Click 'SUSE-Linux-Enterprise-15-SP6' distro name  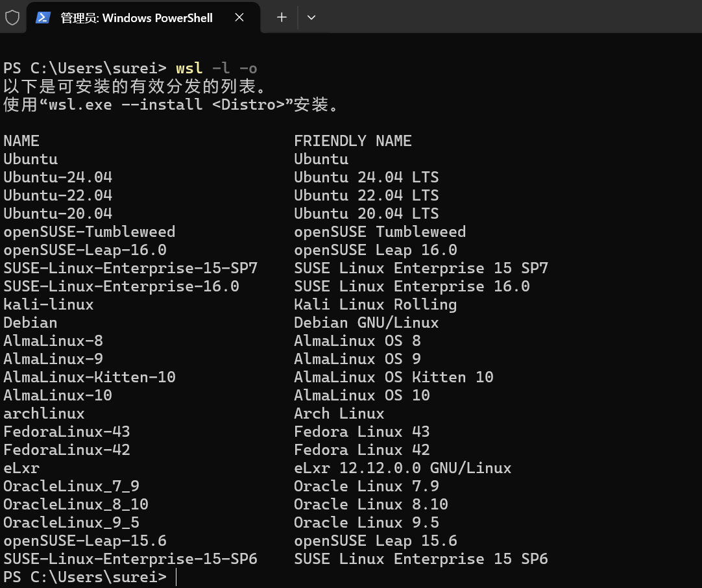[130, 559]
